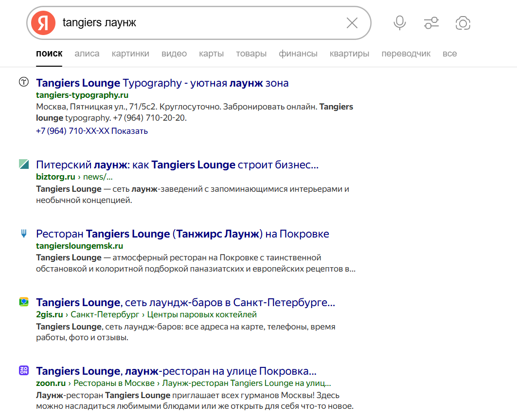Reveal phone number via 'Показать'
Screen dimensions: 517x420
pyautogui.click(x=129, y=131)
